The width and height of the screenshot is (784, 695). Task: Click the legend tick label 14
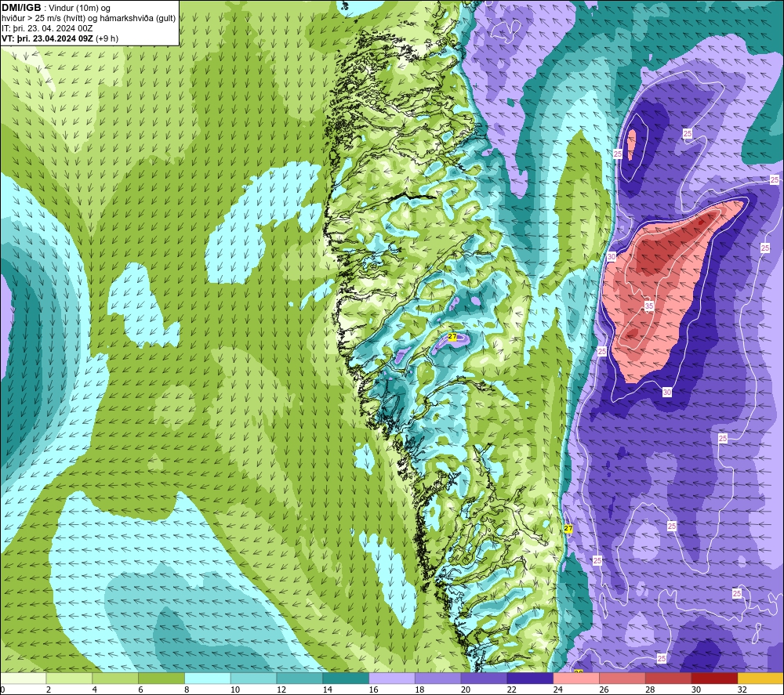point(327,690)
